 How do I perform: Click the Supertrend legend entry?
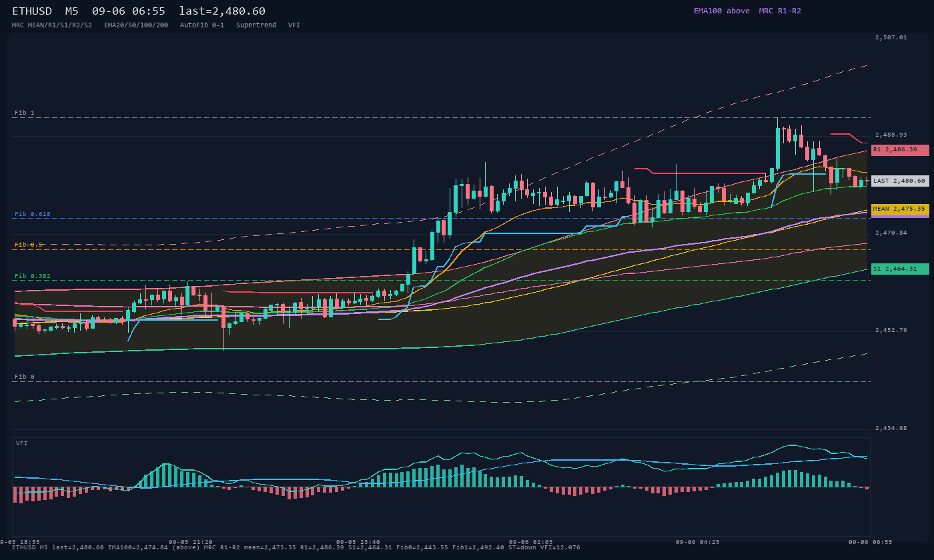tap(256, 25)
